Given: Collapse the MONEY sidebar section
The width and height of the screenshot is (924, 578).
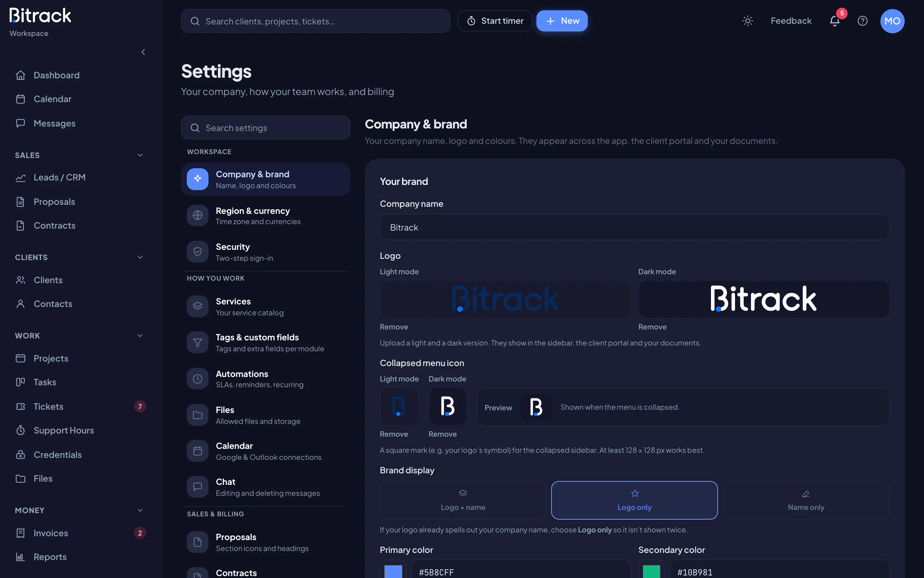Looking at the screenshot, I should click(x=140, y=510).
